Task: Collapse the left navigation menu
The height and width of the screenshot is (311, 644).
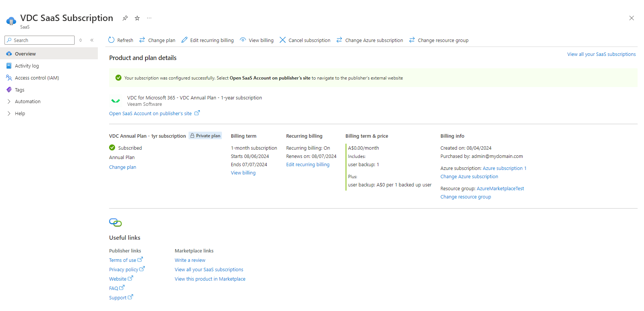Action: [x=92, y=40]
